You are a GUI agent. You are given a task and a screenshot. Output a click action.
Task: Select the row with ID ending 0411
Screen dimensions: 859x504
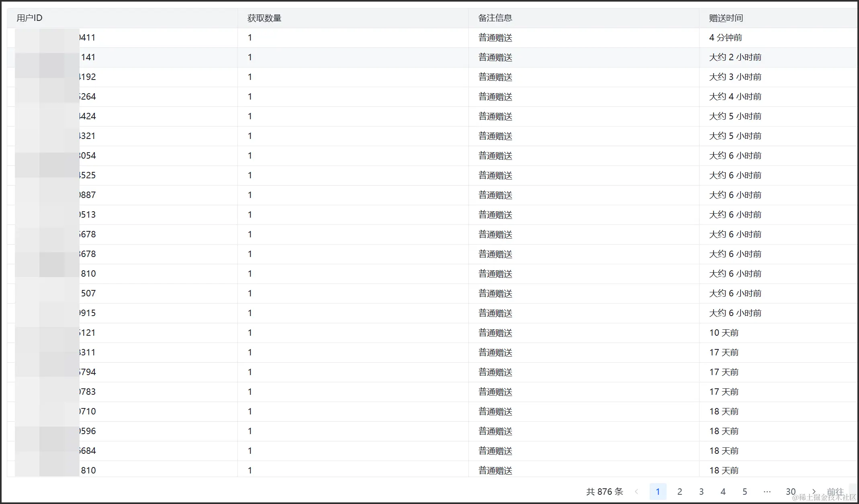point(87,38)
